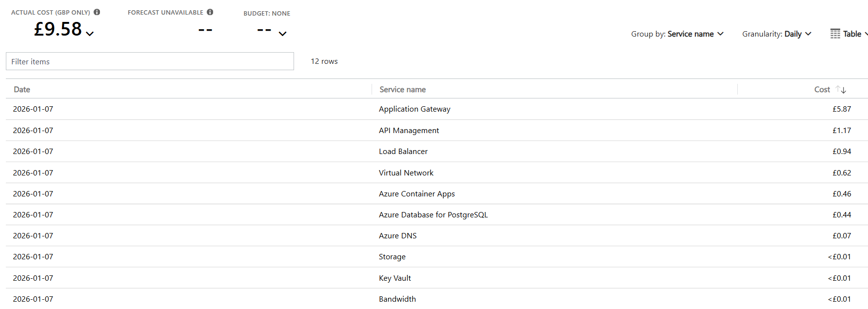Click Azure Database for PostgreSQL entry
Screen dimensions: 868x309
[433, 215]
